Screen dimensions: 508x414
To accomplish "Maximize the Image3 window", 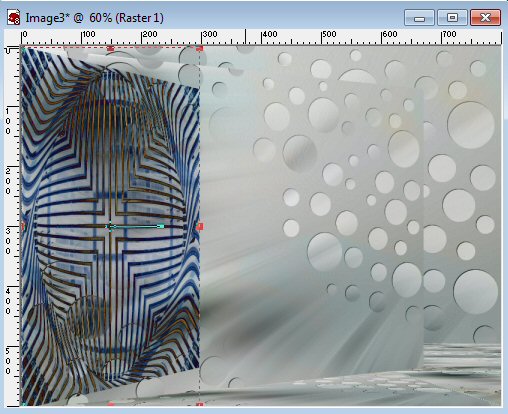I will 452,18.
